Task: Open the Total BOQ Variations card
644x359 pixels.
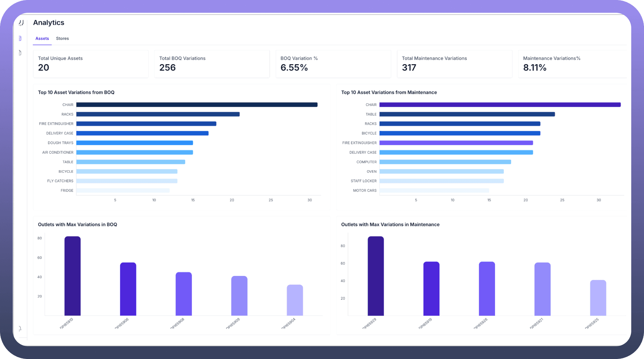Action: tap(212, 64)
